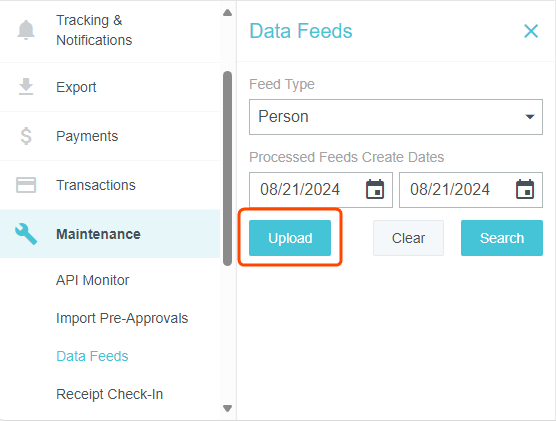
Task: Click the dollar sign Payments icon
Action: [26, 136]
